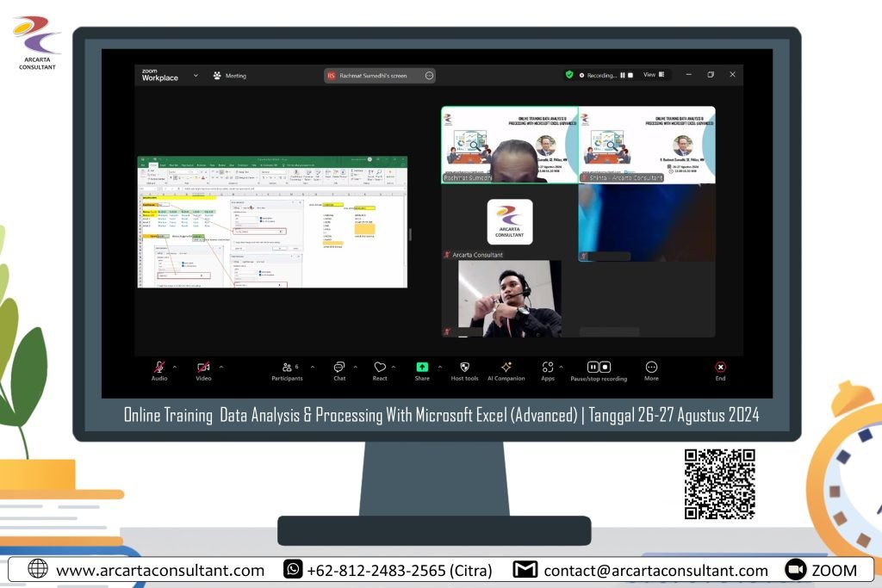This screenshot has width=882, height=588.
Task: Select the Arcarta Consultant participant tile
Action: [509, 224]
